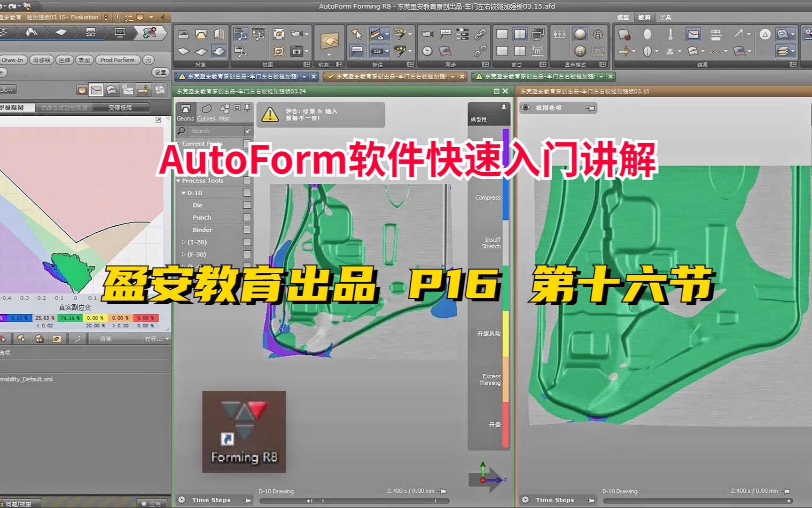812x508 pixels.
Task: Open the first blue document tab dropdown
Action: 304,76
